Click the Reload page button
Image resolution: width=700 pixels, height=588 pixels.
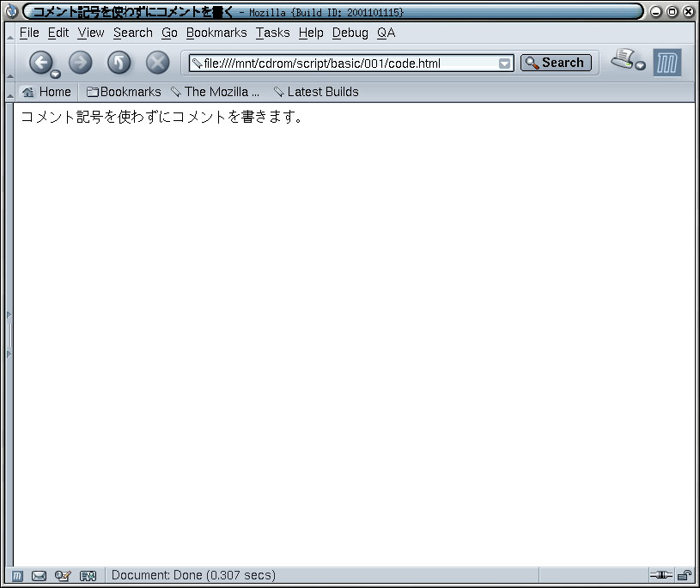click(x=119, y=63)
